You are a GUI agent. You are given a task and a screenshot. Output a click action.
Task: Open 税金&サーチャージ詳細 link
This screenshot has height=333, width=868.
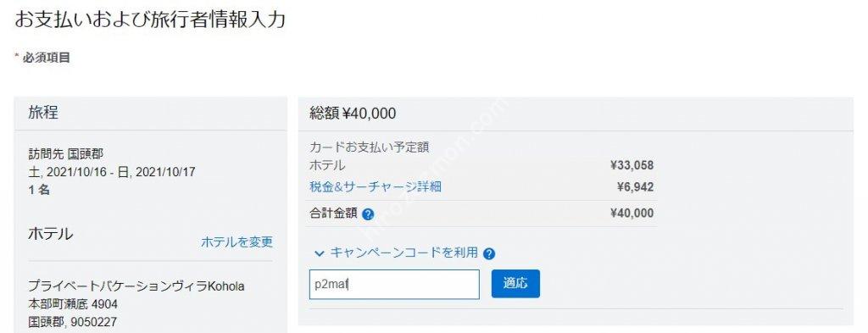click(x=376, y=187)
